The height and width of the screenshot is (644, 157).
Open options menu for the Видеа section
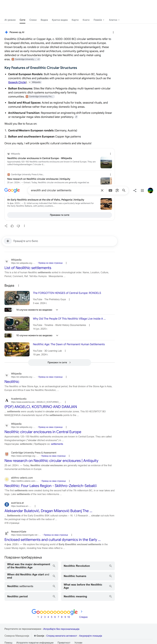(x=18, y=285)
